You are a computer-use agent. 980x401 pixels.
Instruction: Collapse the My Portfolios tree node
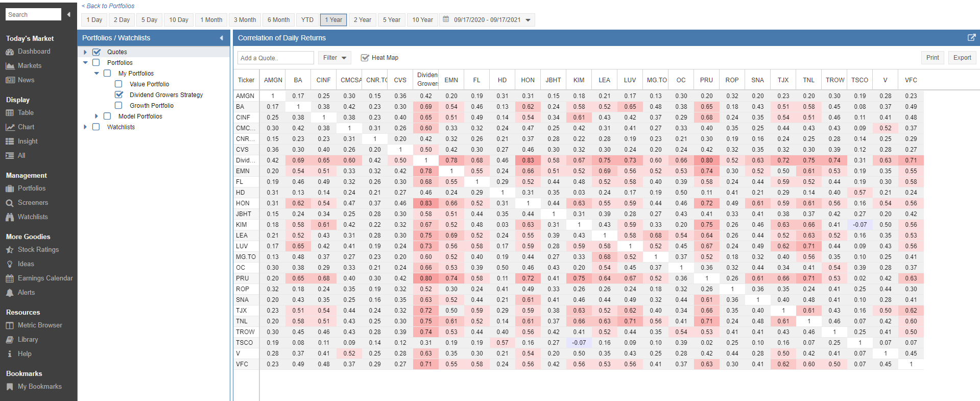[97, 74]
